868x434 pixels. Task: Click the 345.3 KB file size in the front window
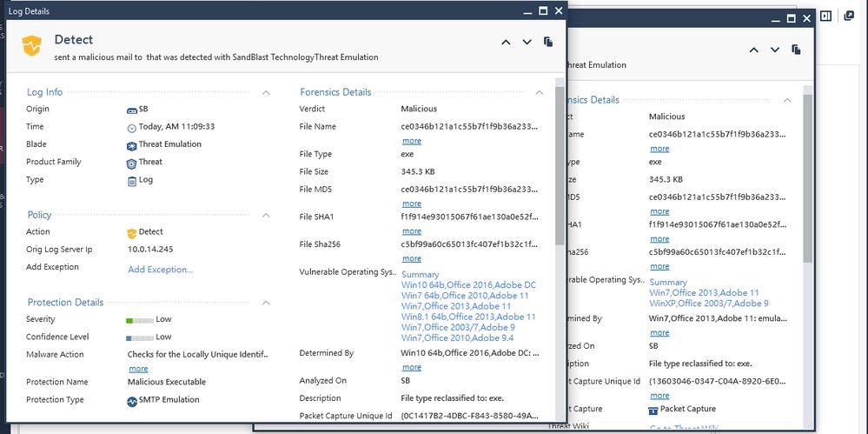point(418,172)
